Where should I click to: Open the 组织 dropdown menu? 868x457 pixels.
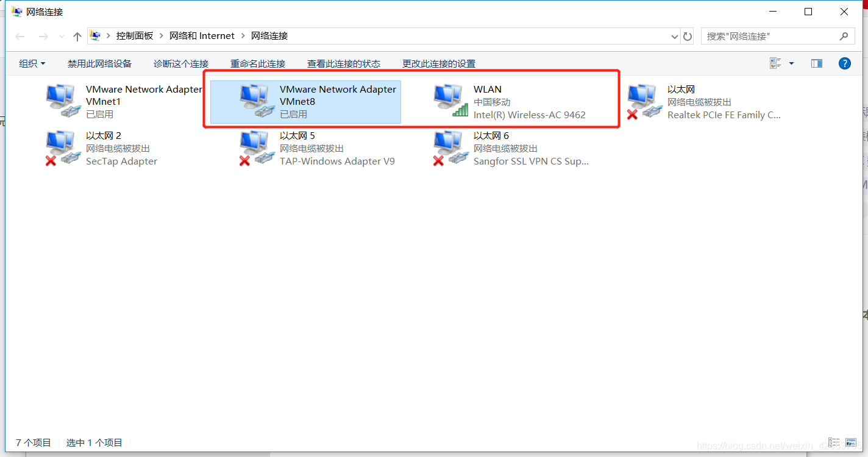click(x=32, y=63)
